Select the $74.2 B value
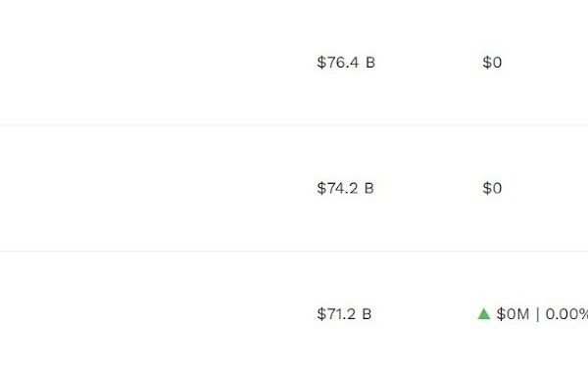Image resolution: width=588 pixels, height=371 pixels. (345, 188)
